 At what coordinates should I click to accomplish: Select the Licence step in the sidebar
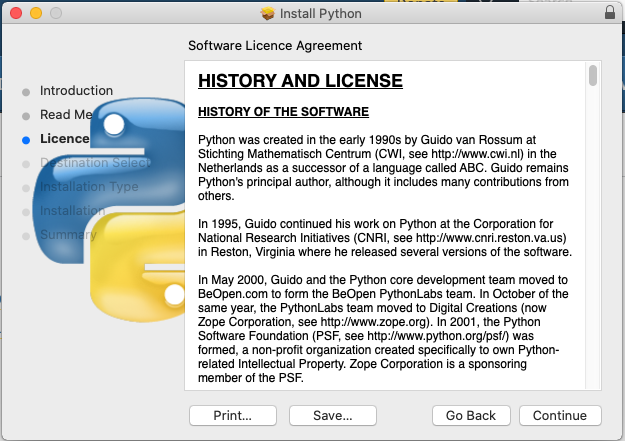[x=65, y=139]
